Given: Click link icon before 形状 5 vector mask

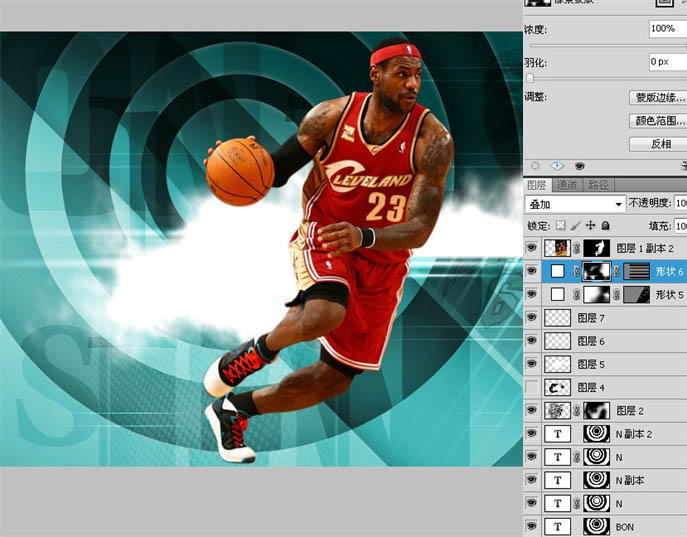Looking at the screenshot, I should pyautogui.click(x=616, y=295).
